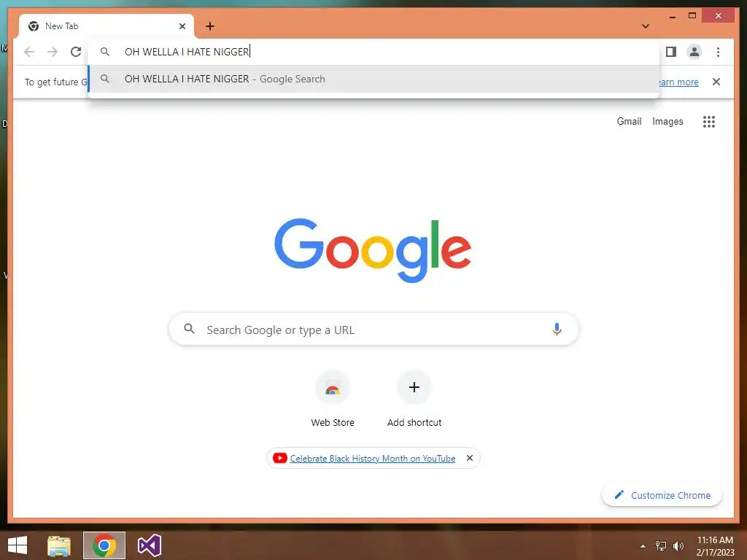Show hidden system tray icons
747x560 pixels.
pyautogui.click(x=643, y=546)
